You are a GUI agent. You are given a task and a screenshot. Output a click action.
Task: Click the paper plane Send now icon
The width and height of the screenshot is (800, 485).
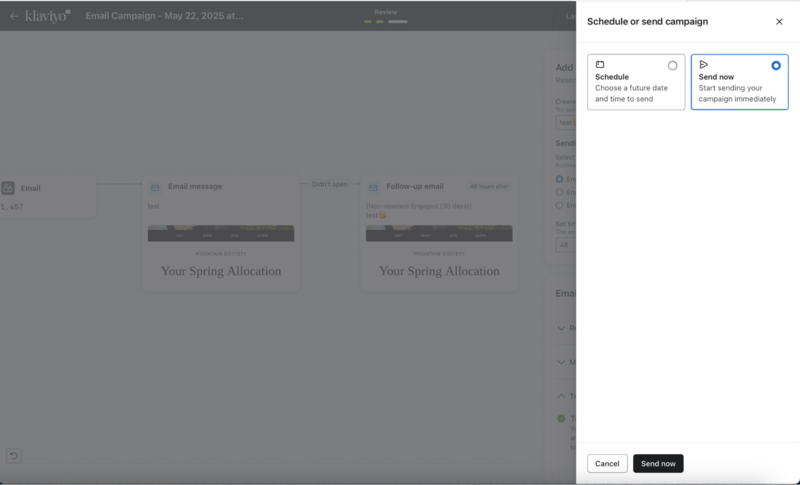pyautogui.click(x=704, y=65)
